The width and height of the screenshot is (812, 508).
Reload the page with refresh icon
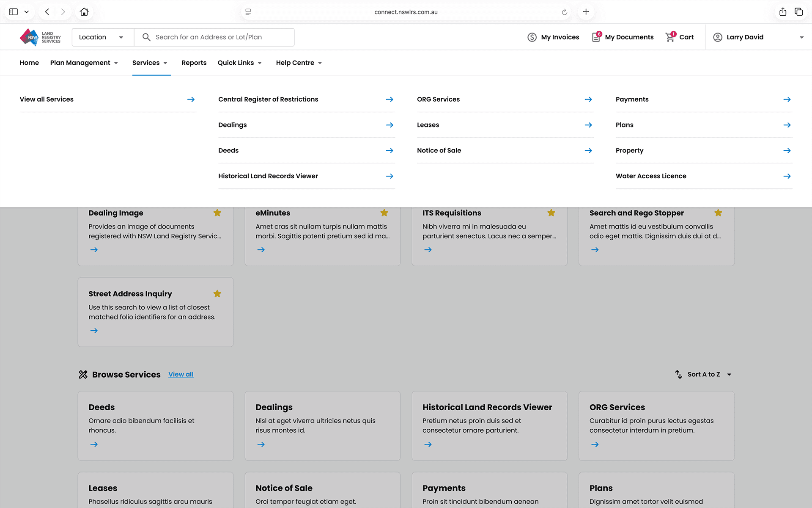564,12
